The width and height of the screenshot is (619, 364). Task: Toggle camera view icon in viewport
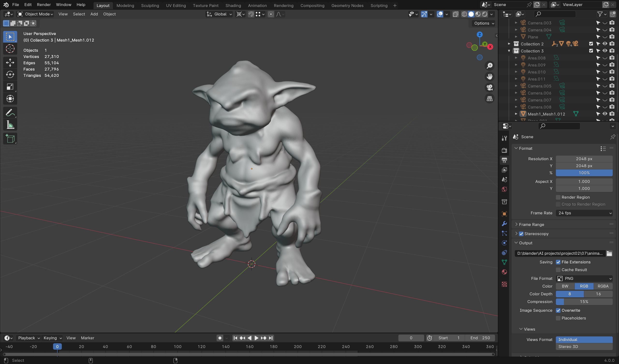(490, 88)
